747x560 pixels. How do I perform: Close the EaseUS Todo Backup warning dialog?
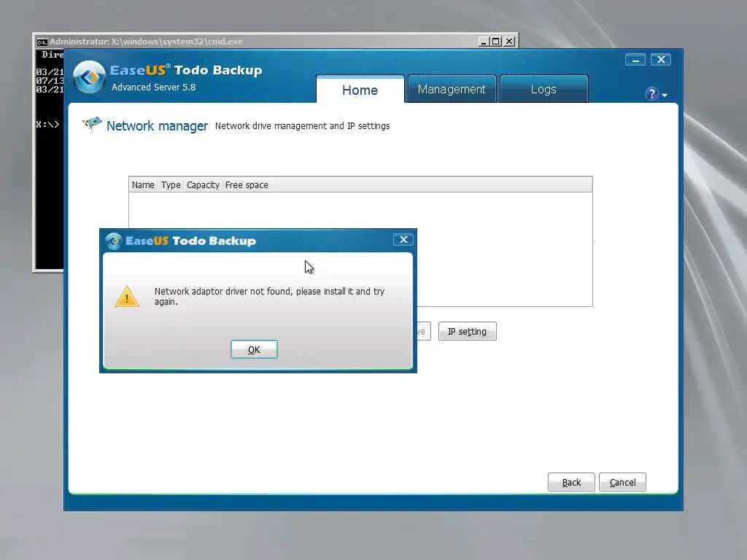coord(403,239)
